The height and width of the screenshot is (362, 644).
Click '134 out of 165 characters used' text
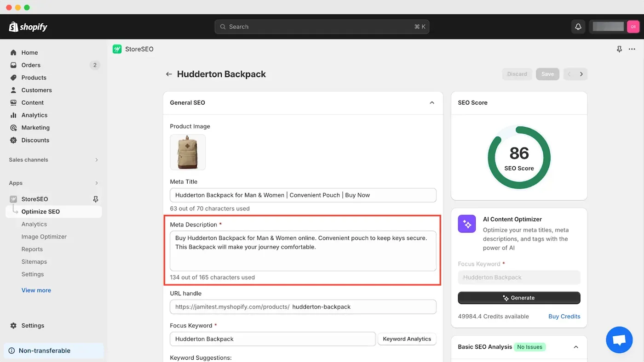pyautogui.click(x=212, y=277)
